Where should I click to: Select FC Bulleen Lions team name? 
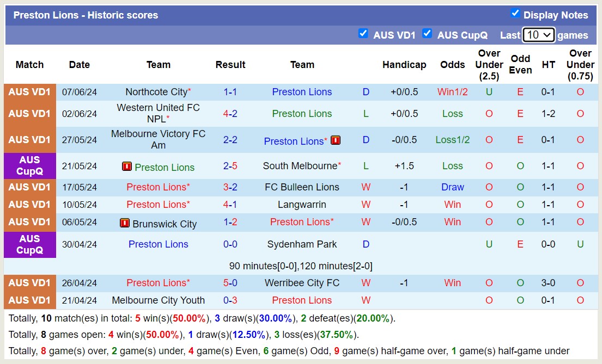(x=302, y=187)
